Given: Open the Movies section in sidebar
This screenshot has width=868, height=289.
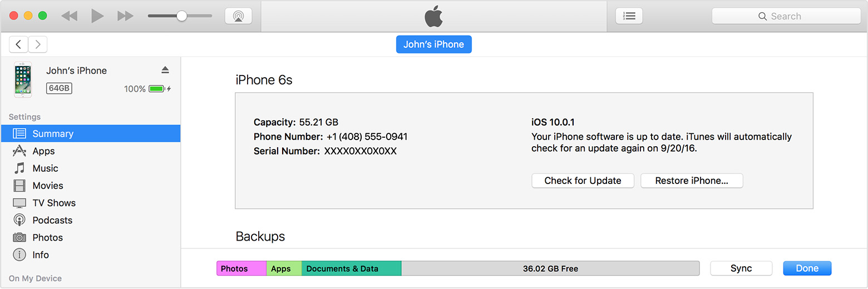Looking at the screenshot, I should pyautogui.click(x=91, y=186).
